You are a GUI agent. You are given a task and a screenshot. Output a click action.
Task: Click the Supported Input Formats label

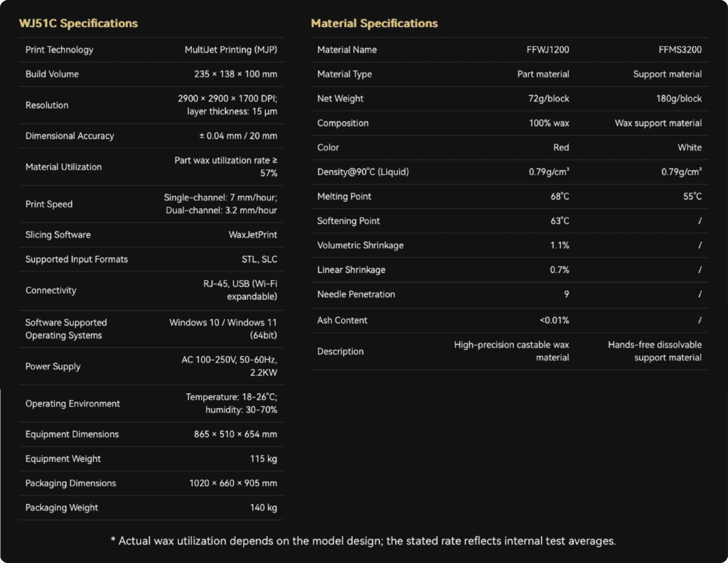pos(77,259)
